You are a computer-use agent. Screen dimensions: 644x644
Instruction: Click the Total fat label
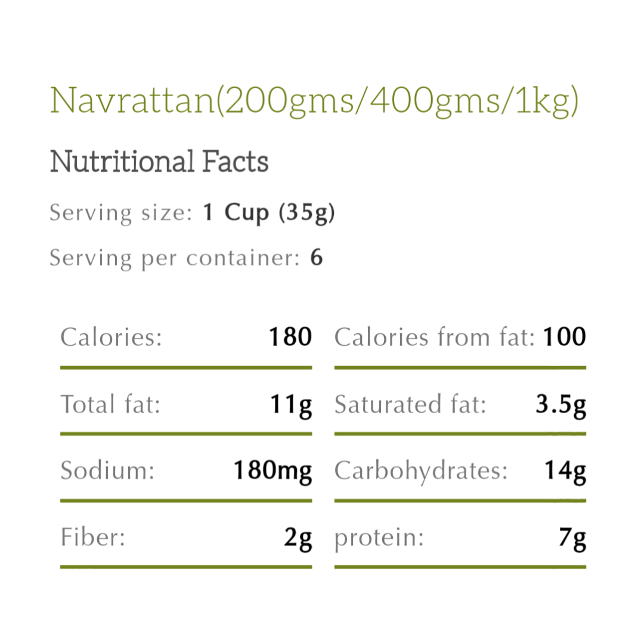pyautogui.click(x=111, y=404)
